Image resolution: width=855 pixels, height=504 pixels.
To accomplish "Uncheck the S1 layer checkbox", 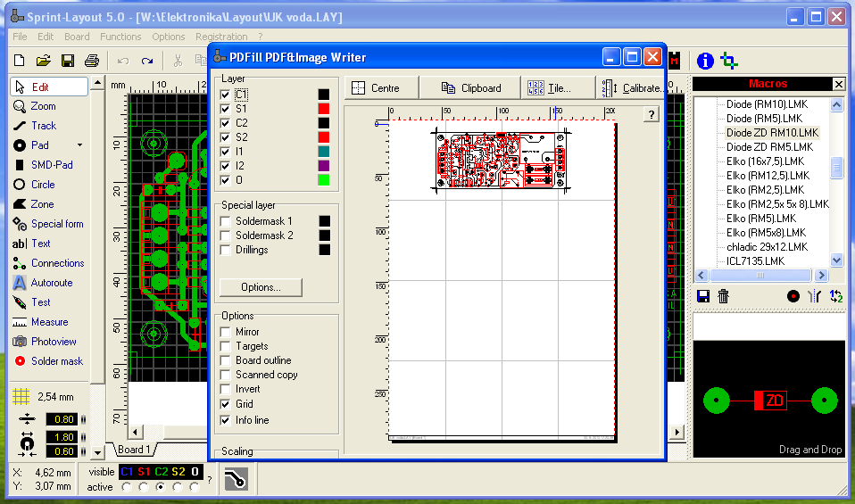I will [225, 109].
